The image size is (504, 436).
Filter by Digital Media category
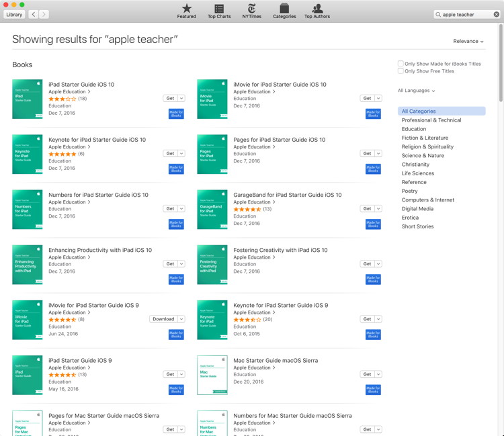pyautogui.click(x=417, y=209)
